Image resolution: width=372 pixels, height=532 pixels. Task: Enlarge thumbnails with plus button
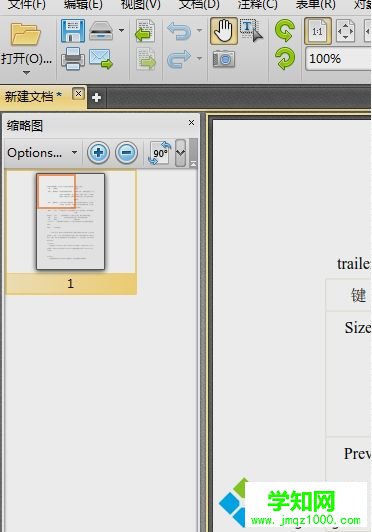point(98,153)
